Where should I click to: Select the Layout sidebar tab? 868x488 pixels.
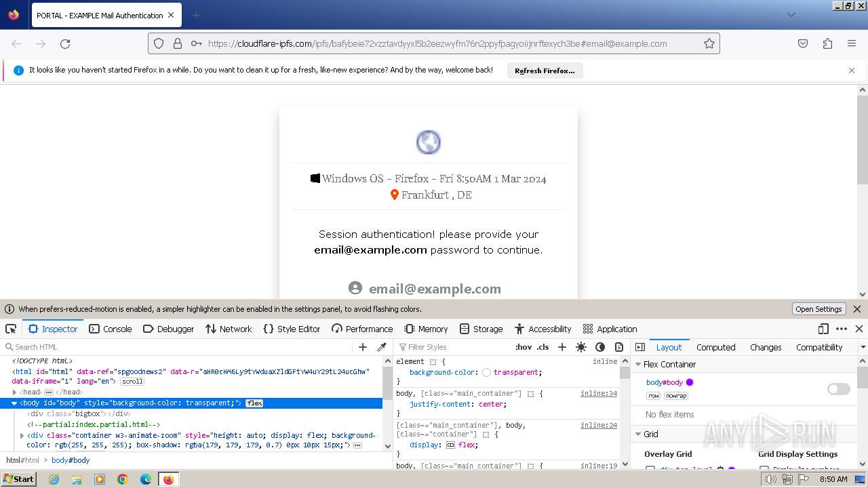[669, 347]
